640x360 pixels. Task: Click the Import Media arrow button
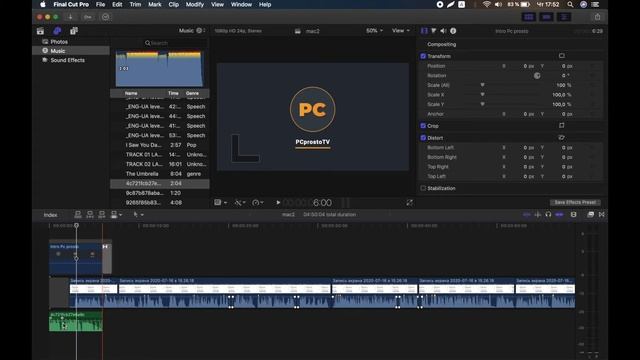click(x=70, y=17)
